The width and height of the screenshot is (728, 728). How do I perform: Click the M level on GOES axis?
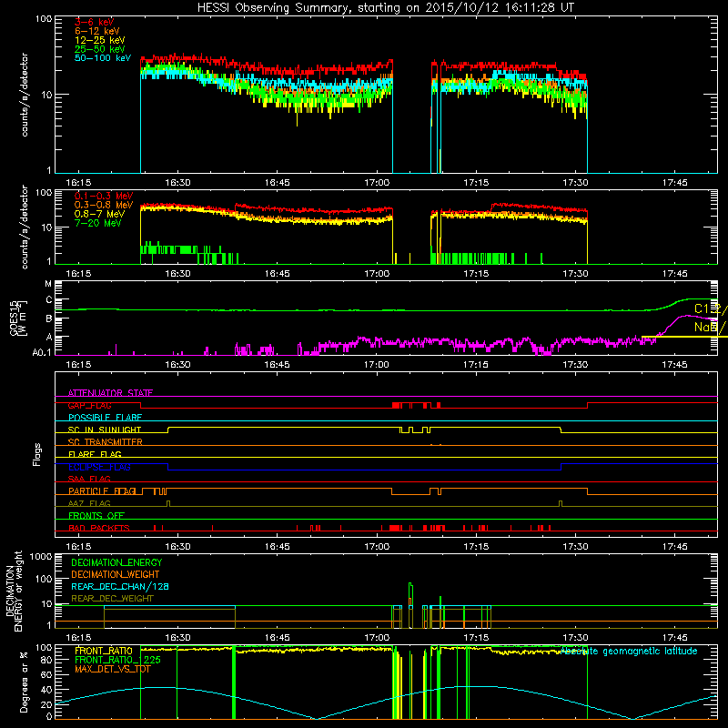tap(48, 283)
